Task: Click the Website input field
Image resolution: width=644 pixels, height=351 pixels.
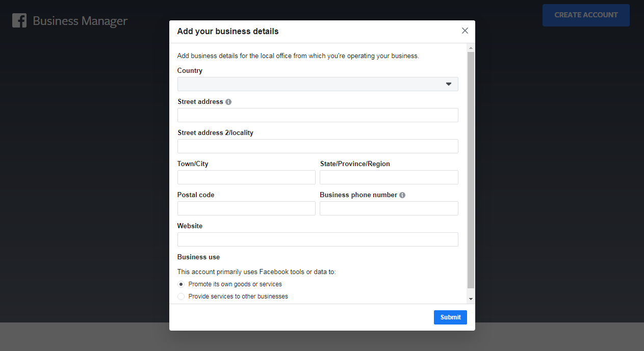Action: 317,239
